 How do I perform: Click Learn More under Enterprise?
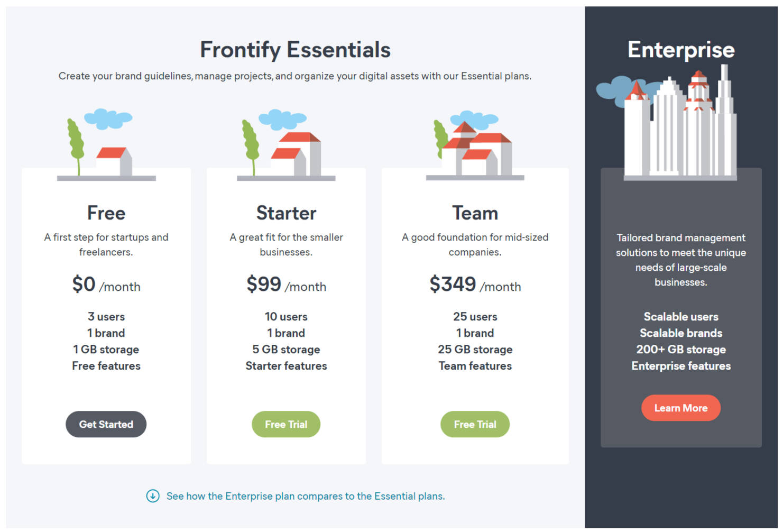pos(681,408)
